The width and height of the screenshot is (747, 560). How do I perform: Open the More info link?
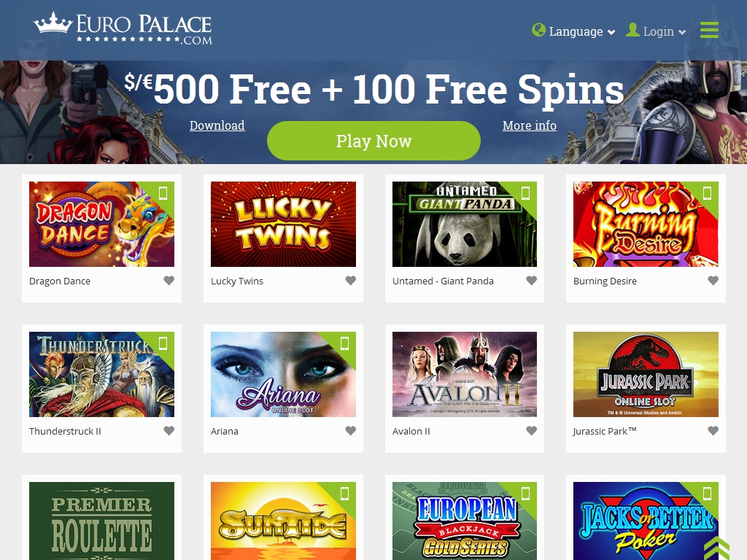[530, 125]
